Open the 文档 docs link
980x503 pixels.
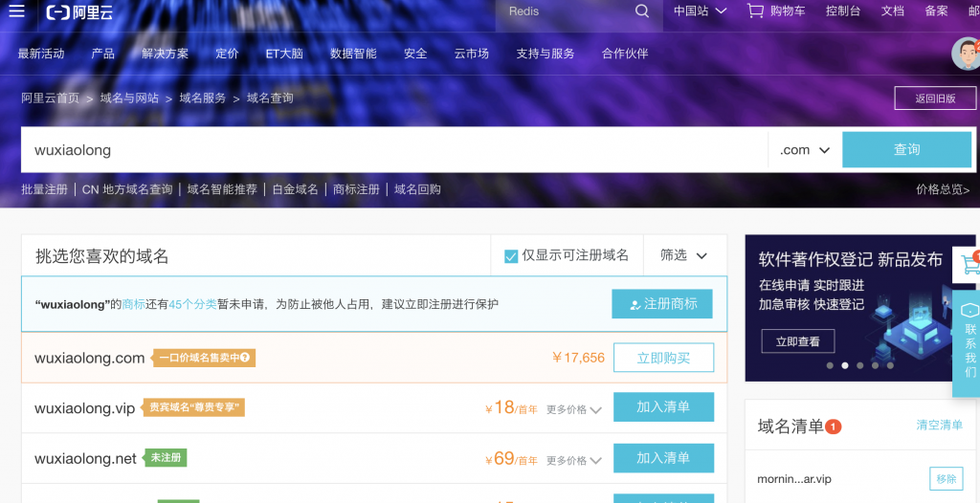click(x=893, y=11)
